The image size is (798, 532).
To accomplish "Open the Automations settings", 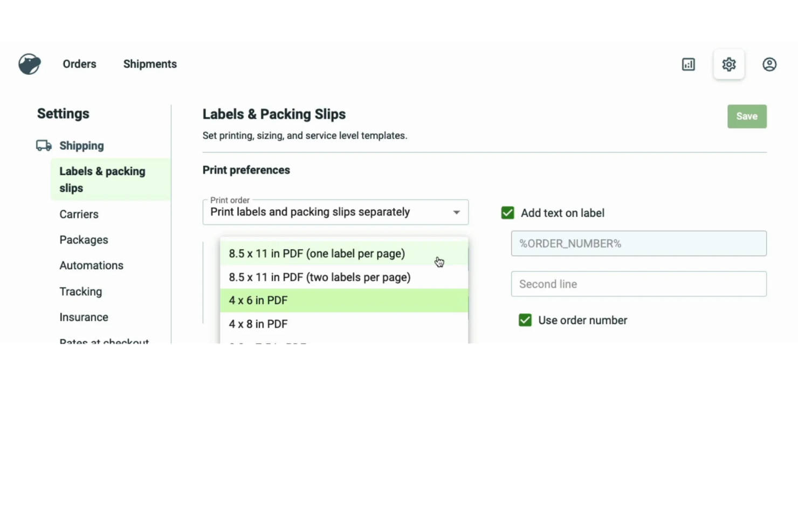I will pos(91,265).
